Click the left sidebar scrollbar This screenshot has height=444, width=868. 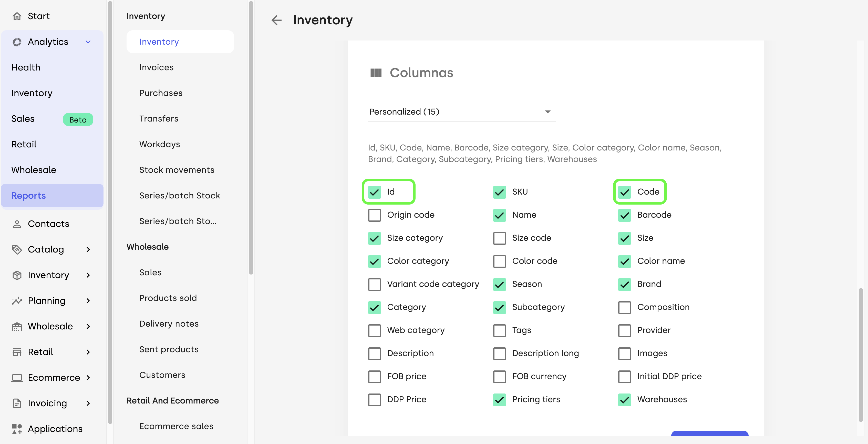click(x=110, y=213)
